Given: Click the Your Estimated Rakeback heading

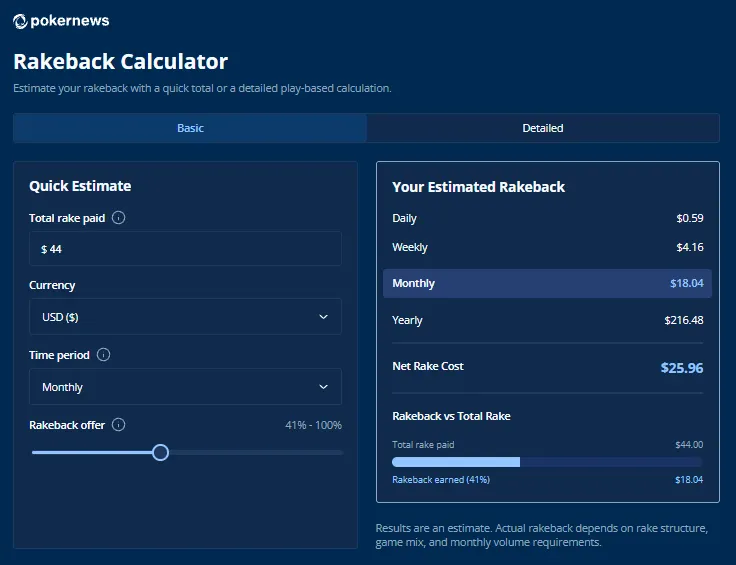Looking at the screenshot, I should click(x=478, y=187).
